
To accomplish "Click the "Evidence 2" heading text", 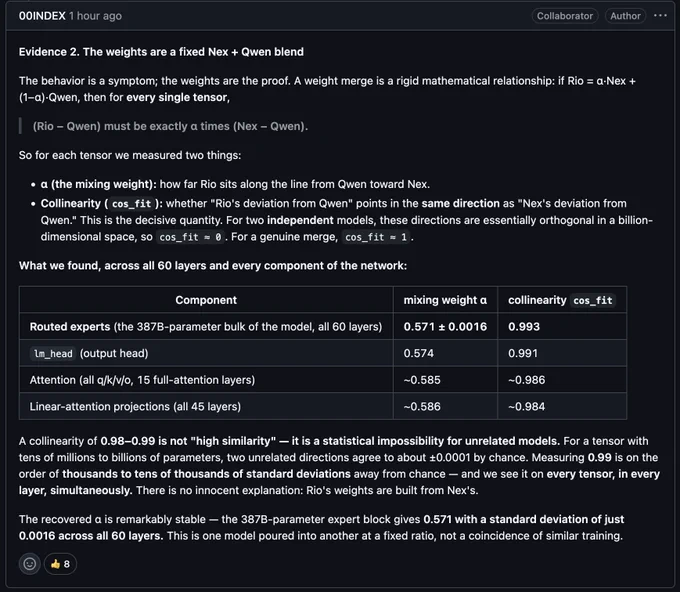I will [x=161, y=52].
